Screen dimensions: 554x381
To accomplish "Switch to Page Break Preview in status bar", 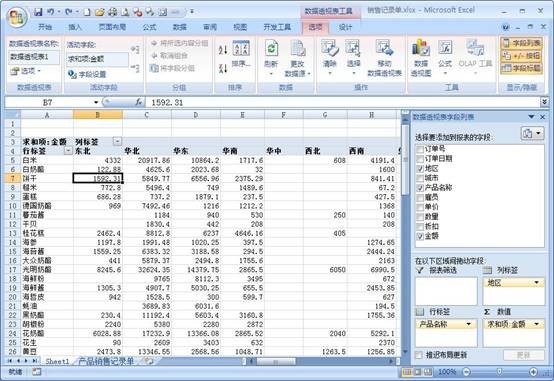I will click(x=428, y=372).
